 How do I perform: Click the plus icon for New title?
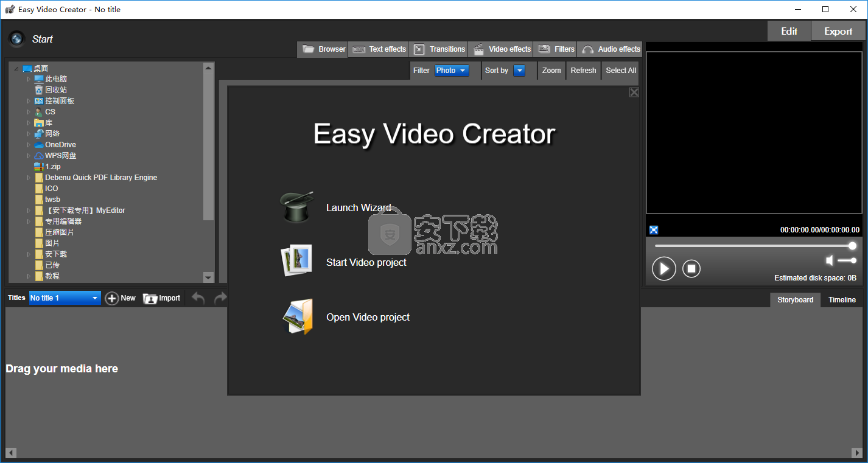112,298
